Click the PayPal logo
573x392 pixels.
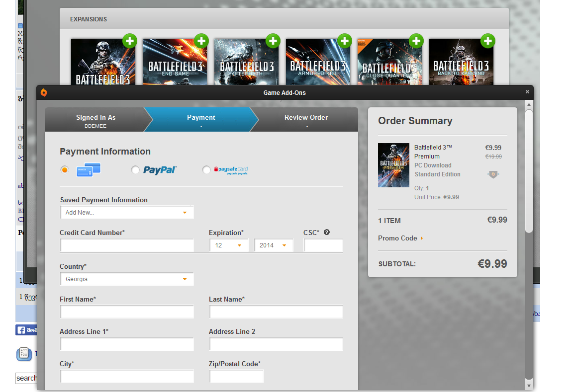pyautogui.click(x=160, y=170)
